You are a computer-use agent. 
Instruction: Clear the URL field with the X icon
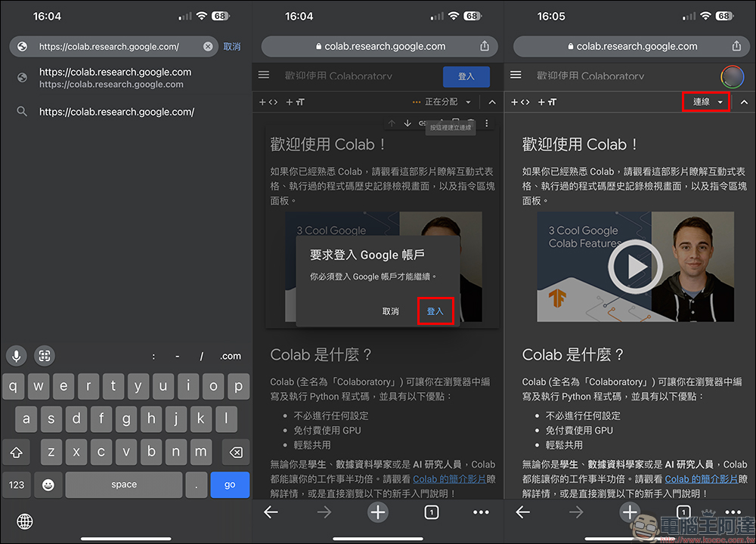tap(208, 47)
